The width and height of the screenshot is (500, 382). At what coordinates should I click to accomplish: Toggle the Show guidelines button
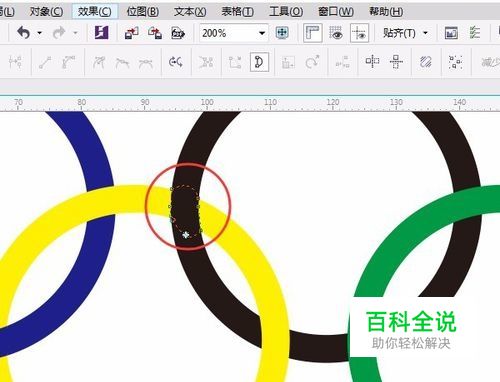point(359,33)
